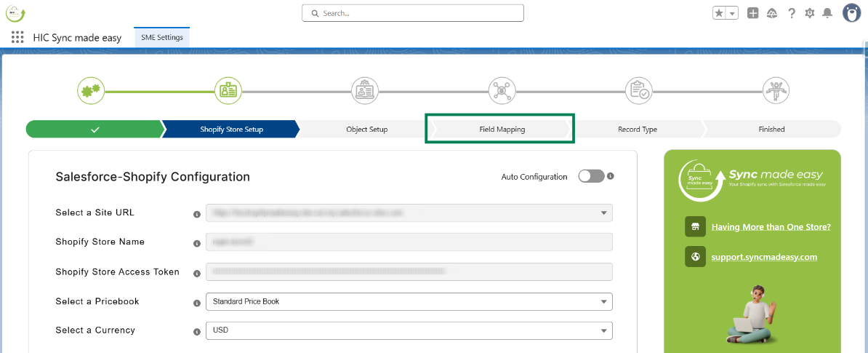Go to the Finished step
868x353 pixels.
(772, 129)
